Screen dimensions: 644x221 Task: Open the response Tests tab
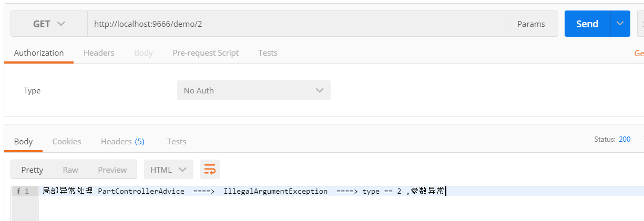[x=177, y=141]
